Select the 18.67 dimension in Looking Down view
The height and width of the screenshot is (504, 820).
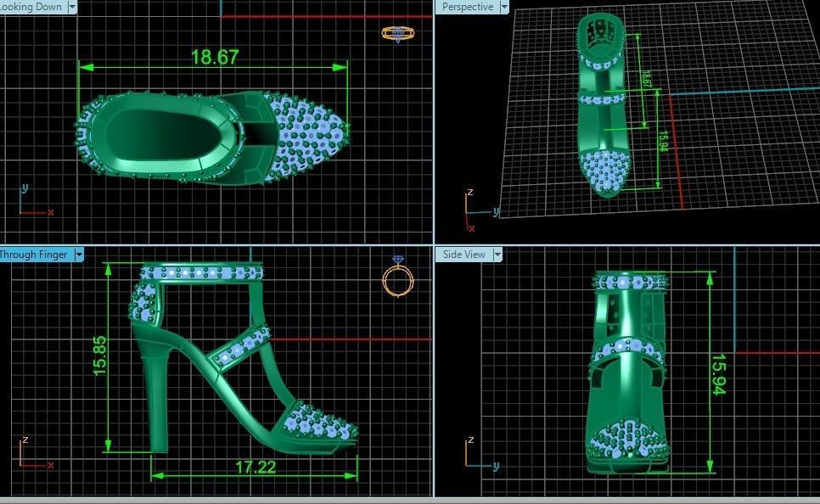tap(215, 57)
